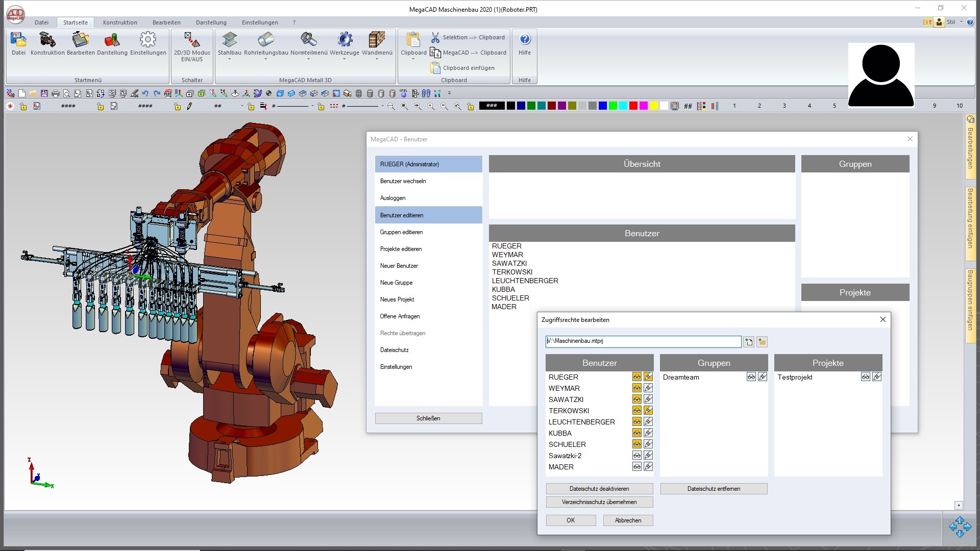Click the add folder icon beside path field
The width and height of the screenshot is (980, 551).
762,342
